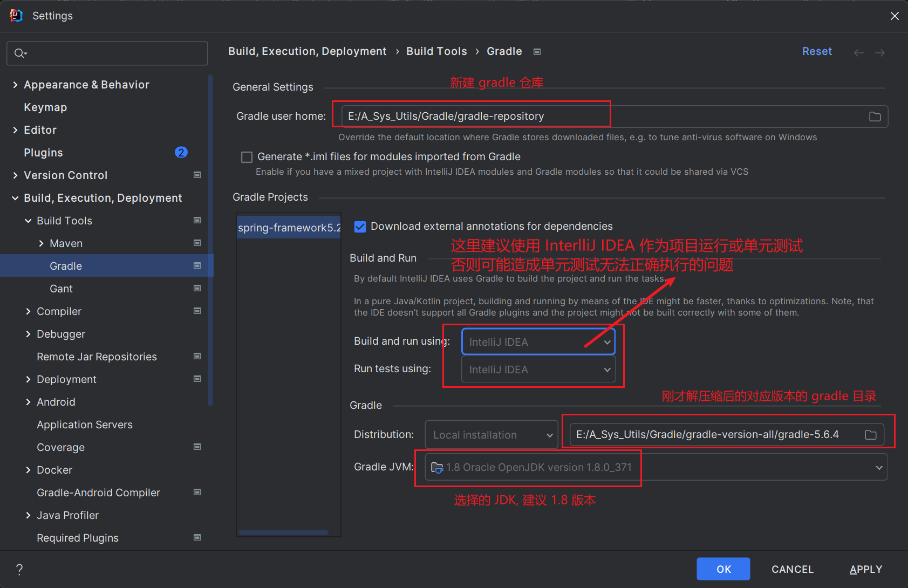Image resolution: width=908 pixels, height=588 pixels.
Task: Browse folder for Gradle distribution path
Action: click(x=871, y=435)
